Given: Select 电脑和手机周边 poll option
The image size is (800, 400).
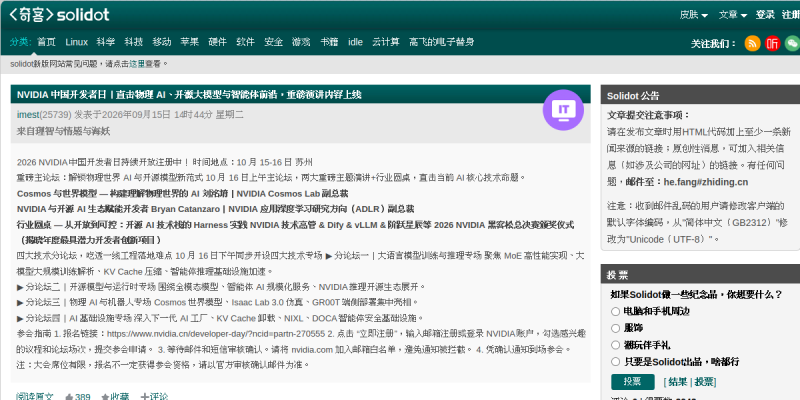Looking at the screenshot, I should pyautogui.click(x=616, y=311).
